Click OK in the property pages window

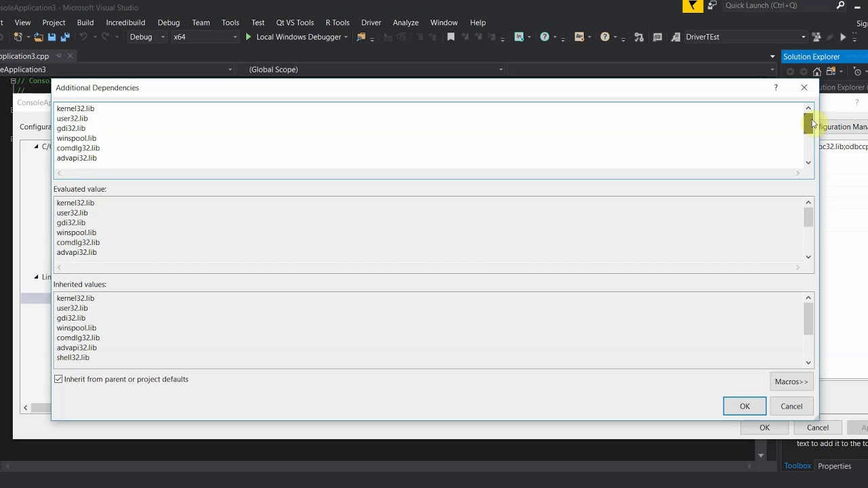[764, 428]
